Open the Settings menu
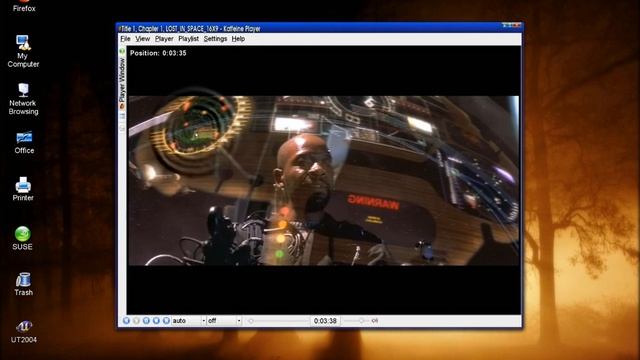Screen dimensions: 640x360 click(215, 39)
